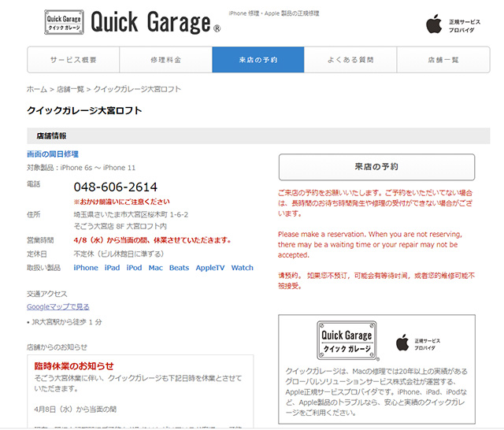Open the Watch product link

(243, 268)
